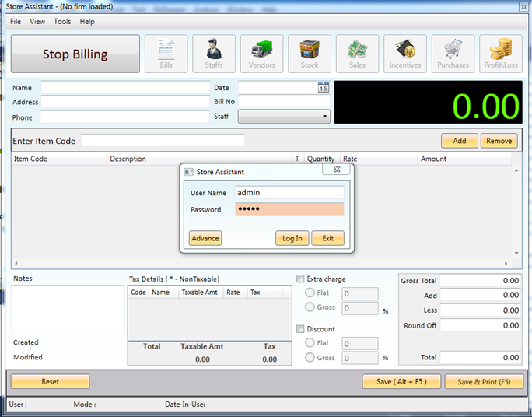Open the Tools menu
This screenshot has width=532, height=417.
point(62,21)
